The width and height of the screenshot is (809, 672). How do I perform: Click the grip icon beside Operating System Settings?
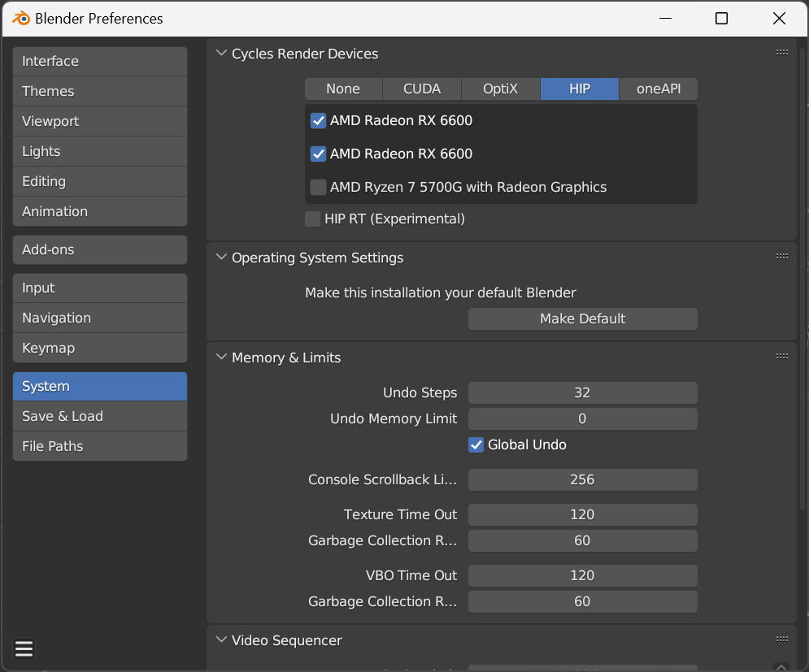click(x=781, y=255)
